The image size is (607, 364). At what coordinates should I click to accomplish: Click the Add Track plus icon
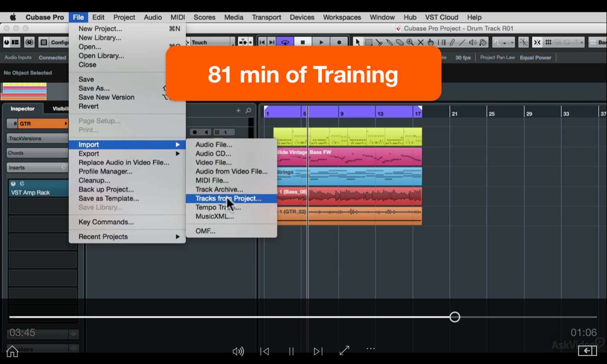coord(238,111)
